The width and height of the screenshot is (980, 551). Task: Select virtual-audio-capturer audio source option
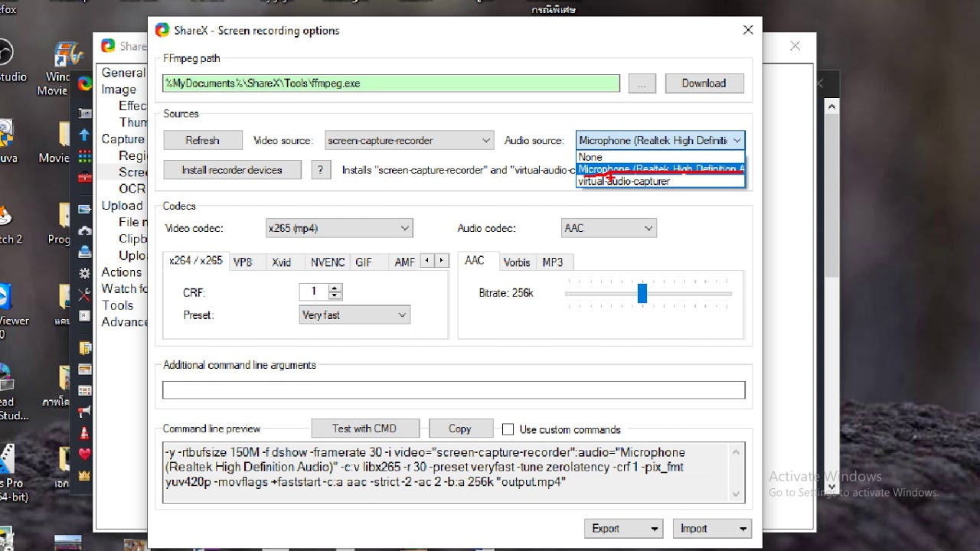(660, 181)
